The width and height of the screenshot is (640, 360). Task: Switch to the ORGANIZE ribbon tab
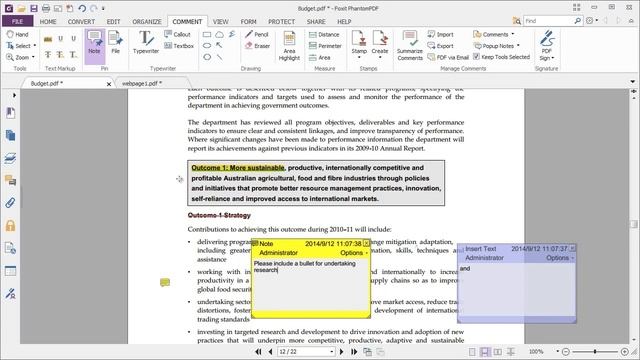point(147,21)
